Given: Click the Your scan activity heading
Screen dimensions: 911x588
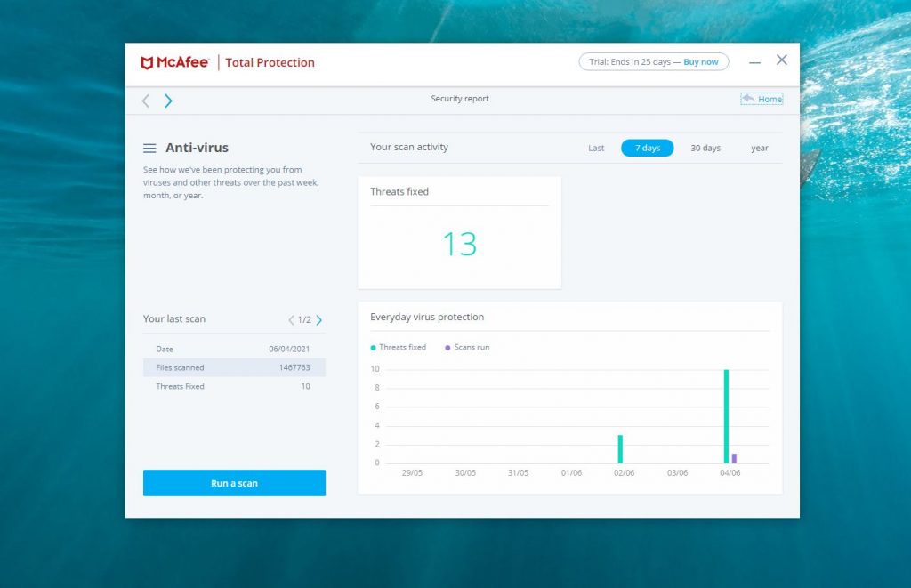Looking at the screenshot, I should click(409, 147).
